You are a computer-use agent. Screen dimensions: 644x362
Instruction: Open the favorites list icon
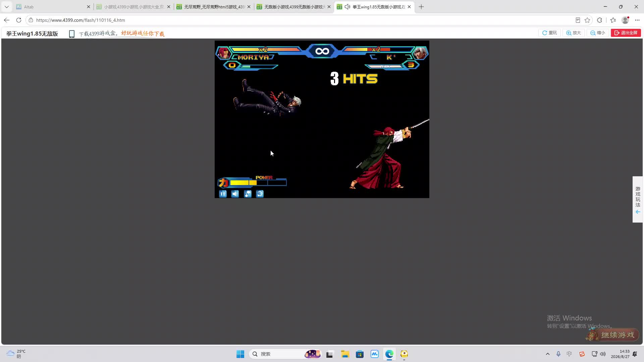[x=613, y=20]
